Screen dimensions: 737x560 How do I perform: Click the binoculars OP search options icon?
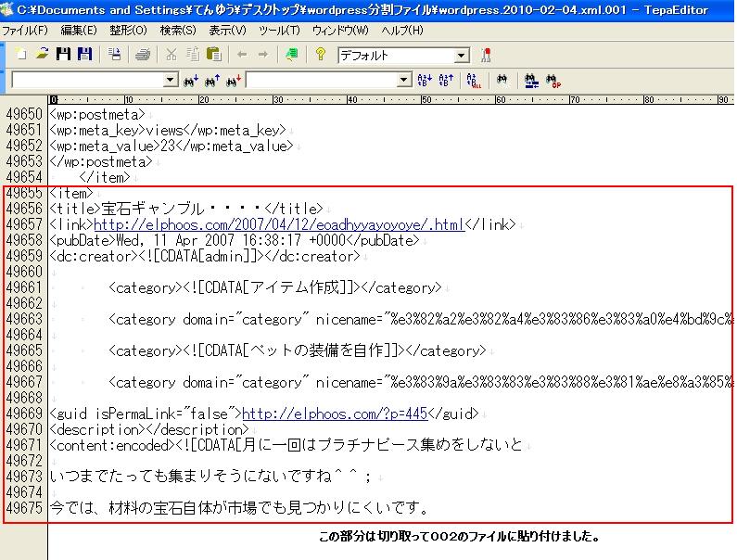tap(553, 81)
